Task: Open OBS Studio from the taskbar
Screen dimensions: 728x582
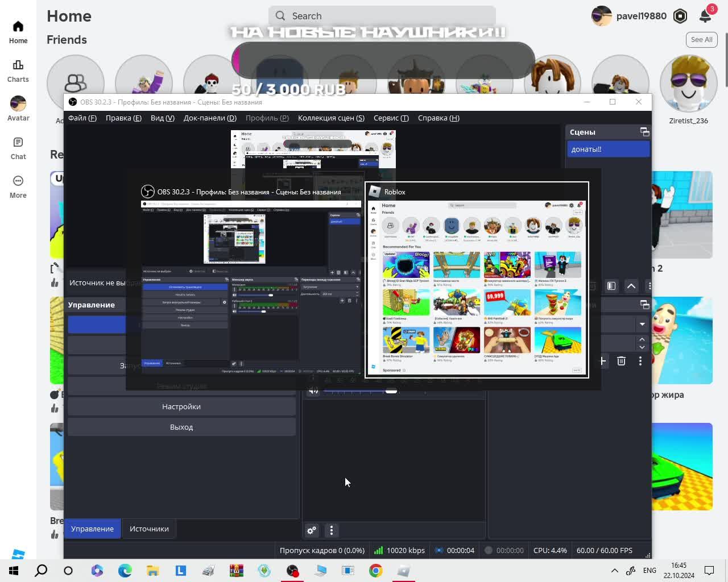Action: pos(292,571)
